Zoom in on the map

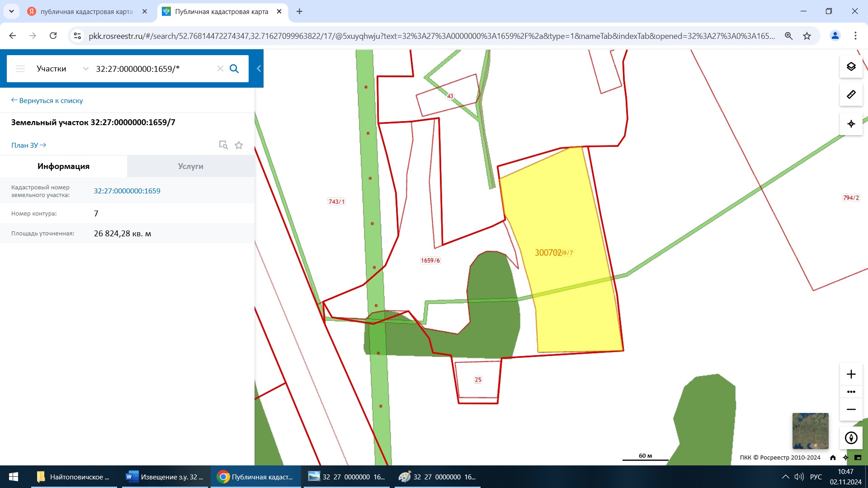851,374
